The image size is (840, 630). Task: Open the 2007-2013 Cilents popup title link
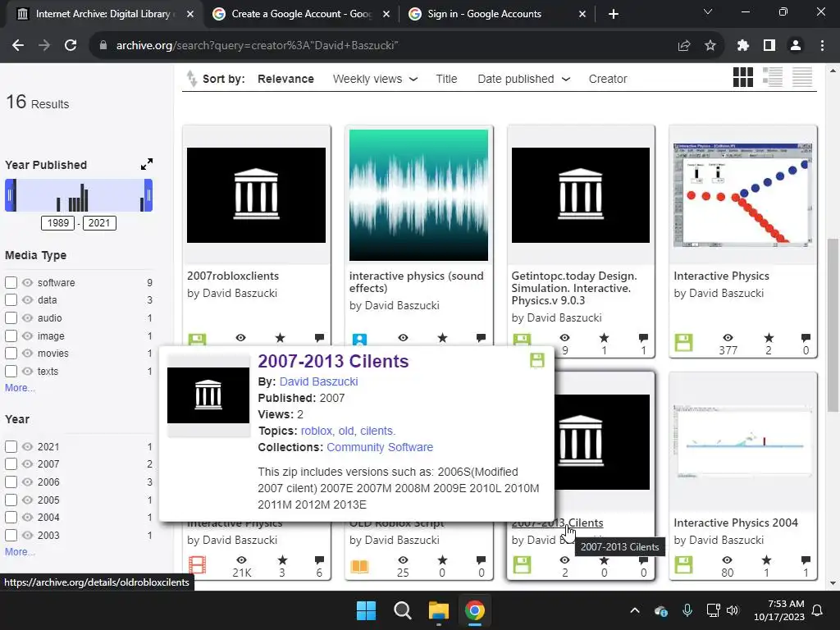(333, 361)
